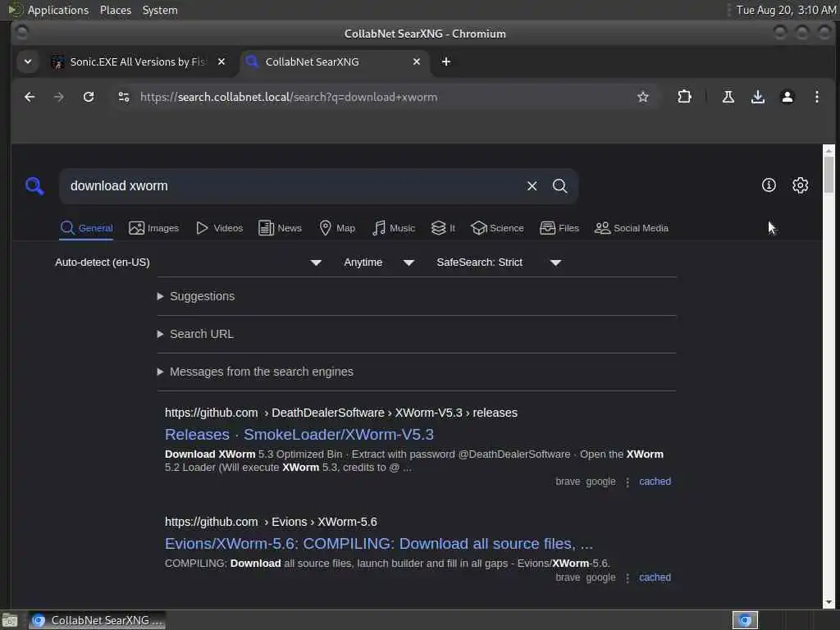Open Evions/XWorm-5.6 result link
This screenshot has width=840, height=630.
point(379,544)
